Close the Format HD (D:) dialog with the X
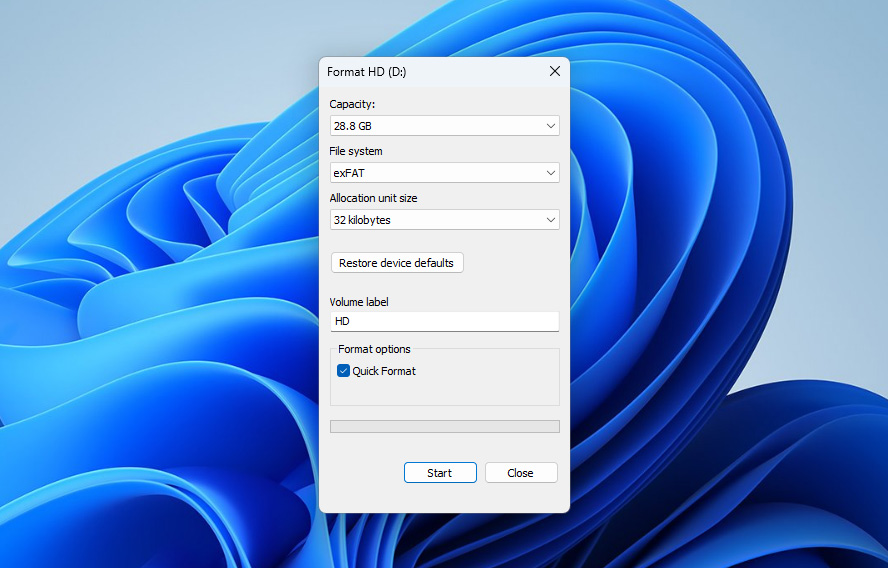The width and height of the screenshot is (888, 568). (555, 71)
